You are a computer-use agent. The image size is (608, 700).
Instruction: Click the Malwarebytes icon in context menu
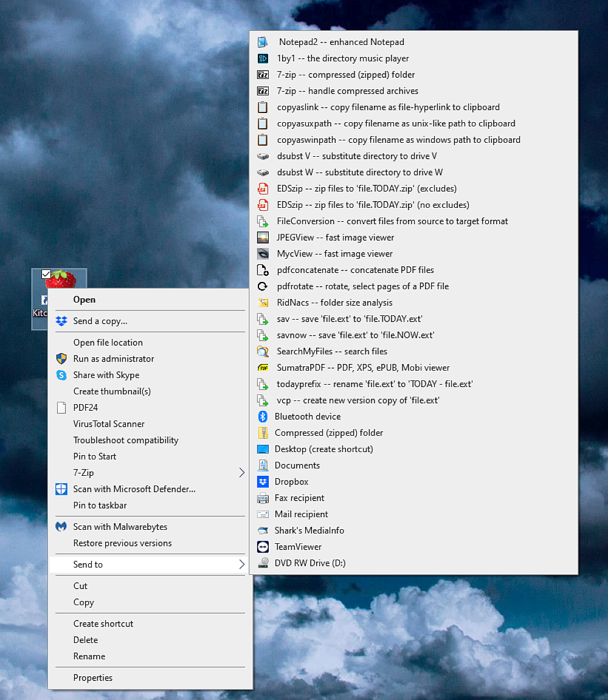(61, 527)
